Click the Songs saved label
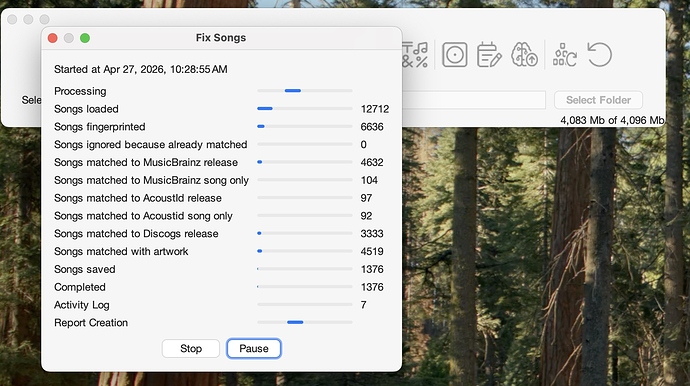This screenshot has width=690, height=386. click(85, 269)
